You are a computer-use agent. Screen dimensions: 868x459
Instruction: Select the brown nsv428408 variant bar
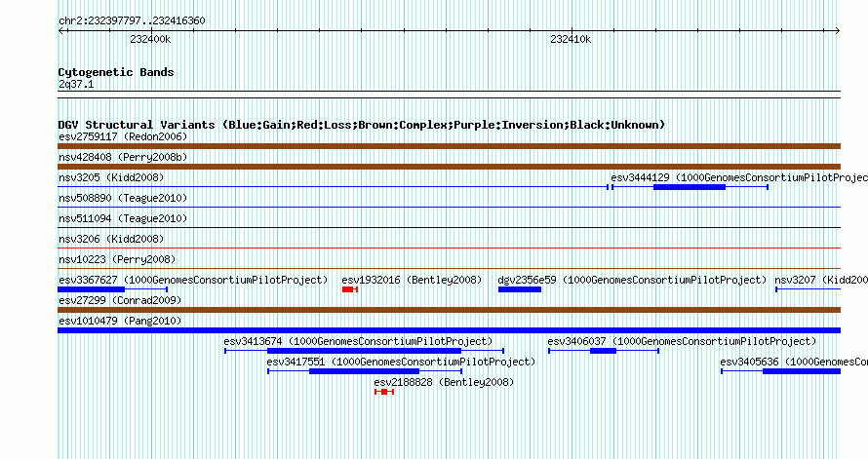[x=449, y=167]
